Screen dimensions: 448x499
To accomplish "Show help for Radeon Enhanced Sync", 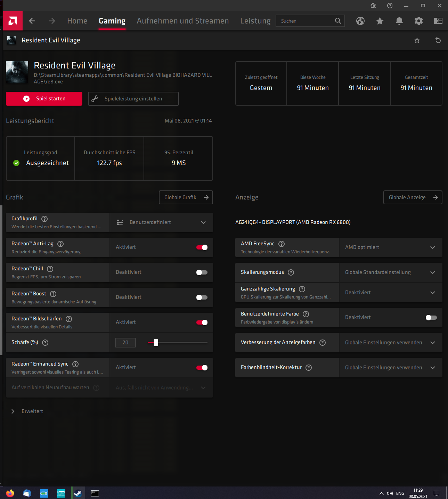I will [75, 364].
